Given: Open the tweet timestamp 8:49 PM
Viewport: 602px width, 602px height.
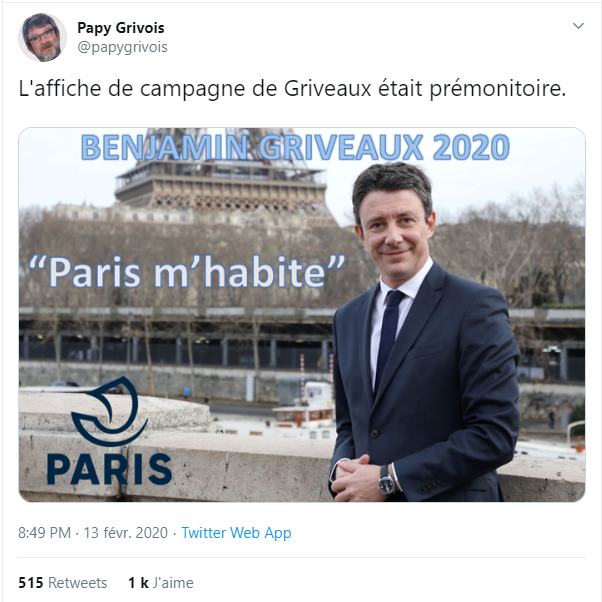Looking at the screenshot, I should [x=45, y=533].
